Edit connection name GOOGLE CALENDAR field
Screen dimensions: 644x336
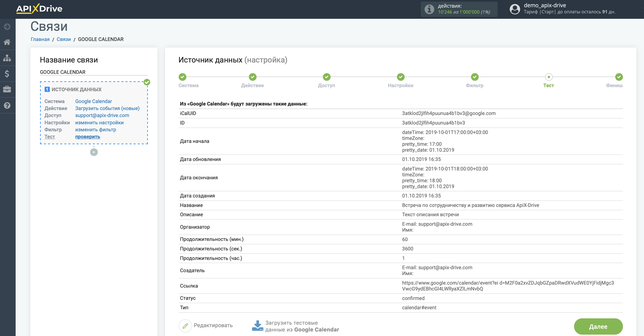pyautogui.click(x=94, y=72)
